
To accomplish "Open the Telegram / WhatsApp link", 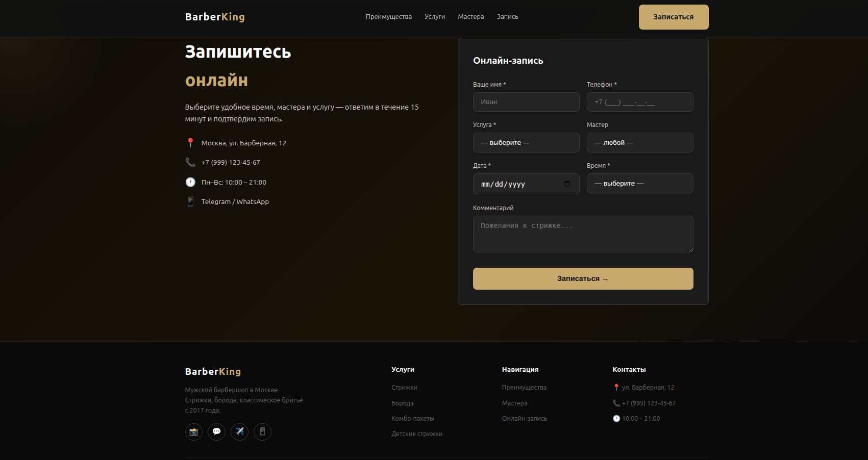I will tap(235, 201).
